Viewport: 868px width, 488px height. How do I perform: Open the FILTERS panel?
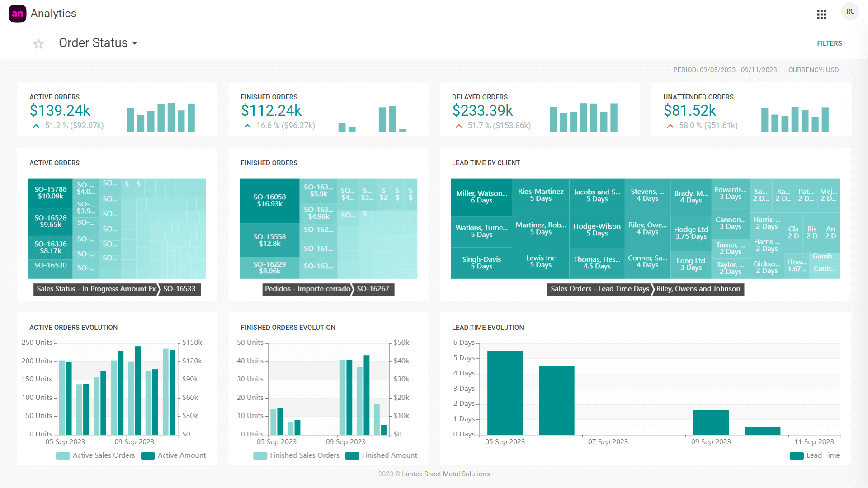point(829,43)
